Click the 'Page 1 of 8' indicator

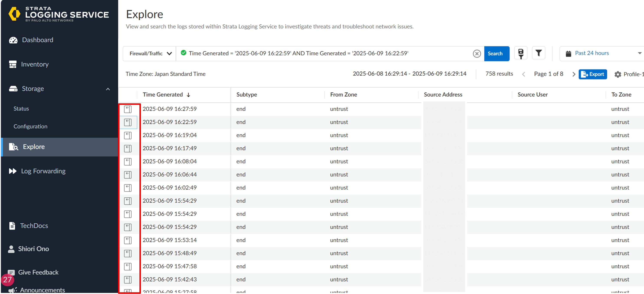[549, 74]
